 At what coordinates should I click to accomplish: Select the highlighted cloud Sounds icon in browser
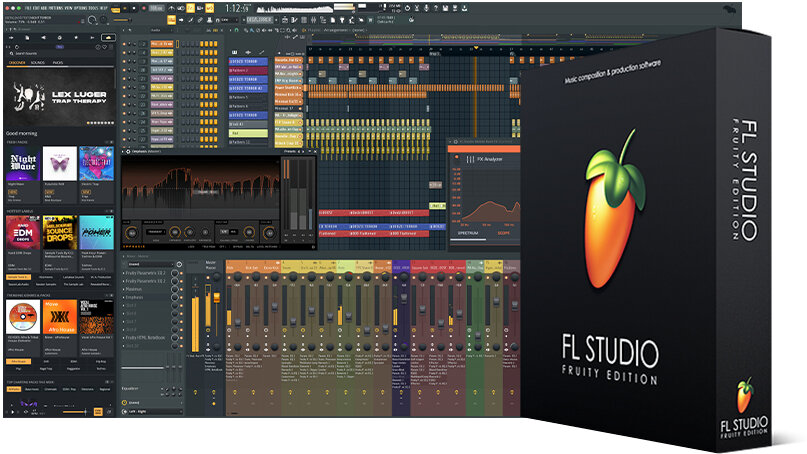[x=108, y=37]
